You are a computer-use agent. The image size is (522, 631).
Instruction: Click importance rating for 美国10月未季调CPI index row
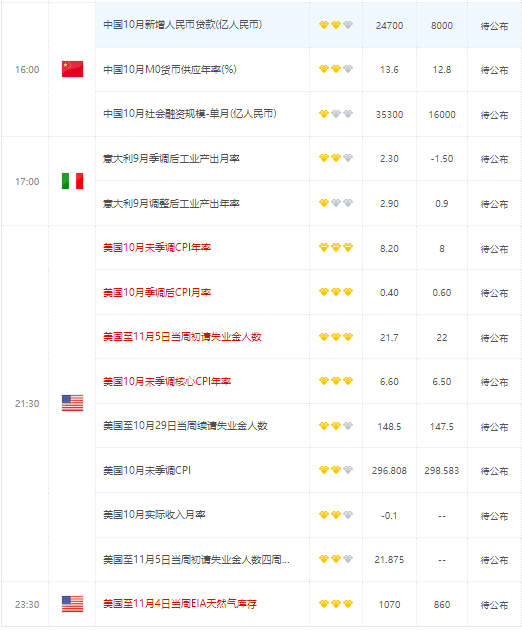pyautogui.click(x=336, y=470)
